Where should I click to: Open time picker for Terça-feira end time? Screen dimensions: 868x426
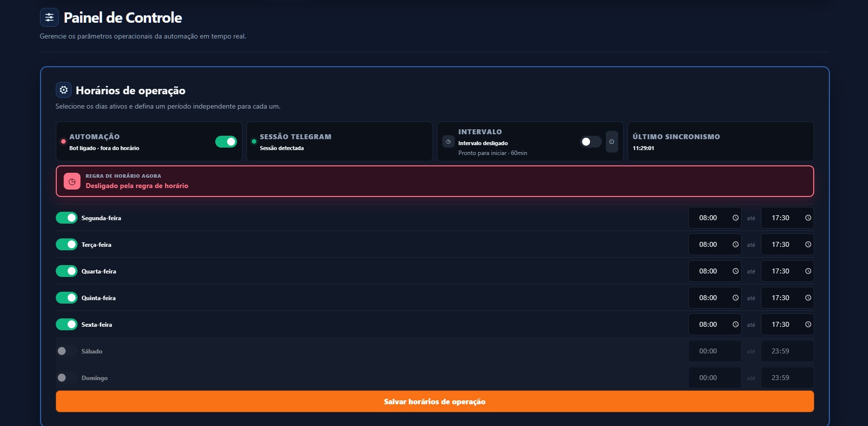(808, 244)
